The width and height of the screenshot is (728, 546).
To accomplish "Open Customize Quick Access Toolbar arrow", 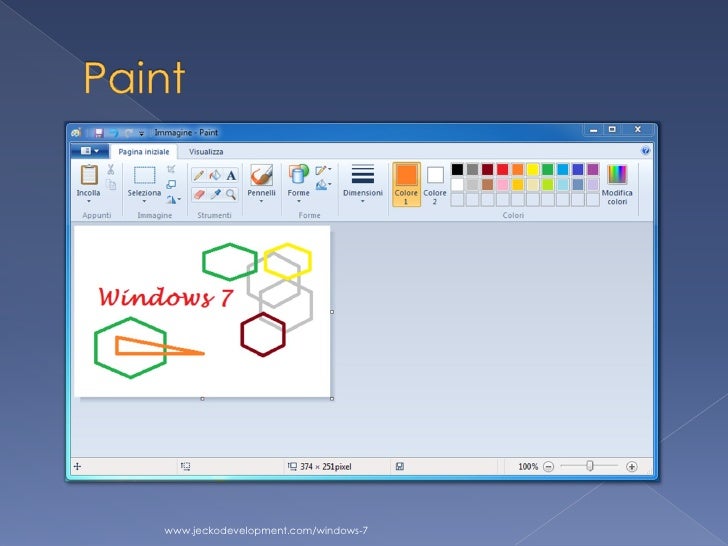I will [x=142, y=134].
